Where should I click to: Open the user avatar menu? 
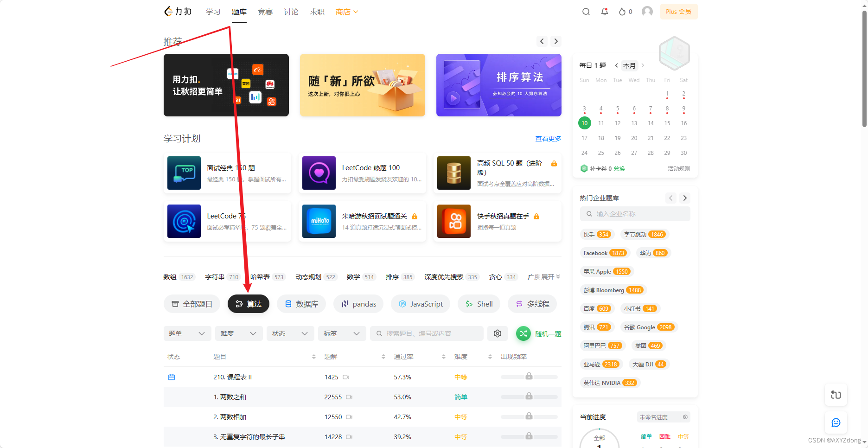[x=647, y=12]
